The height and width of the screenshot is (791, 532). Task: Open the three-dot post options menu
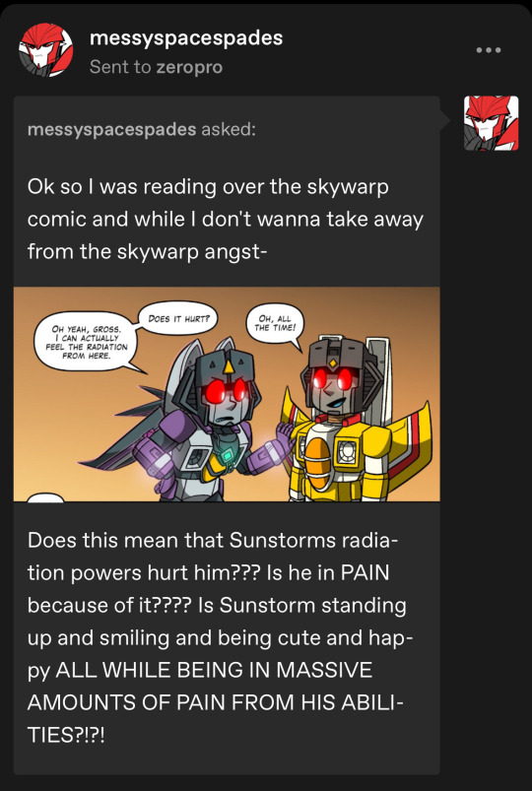pyautogui.click(x=488, y=50)
